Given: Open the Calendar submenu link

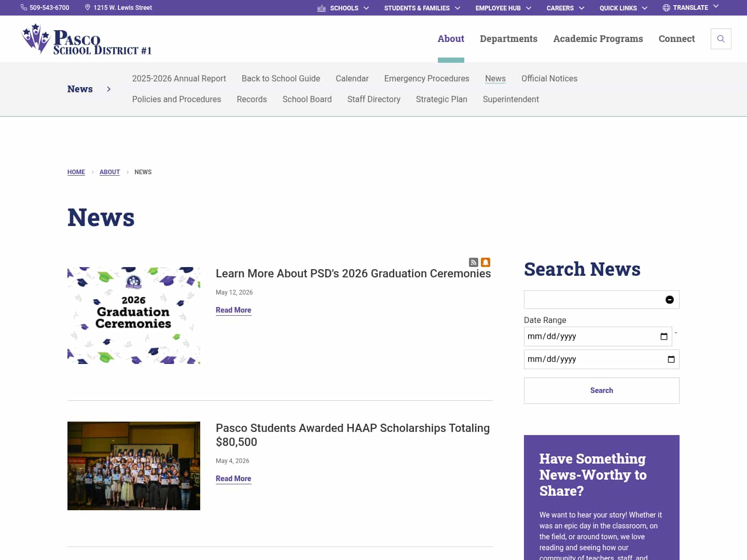Looking at the screenshot, I should coord(352,78).
